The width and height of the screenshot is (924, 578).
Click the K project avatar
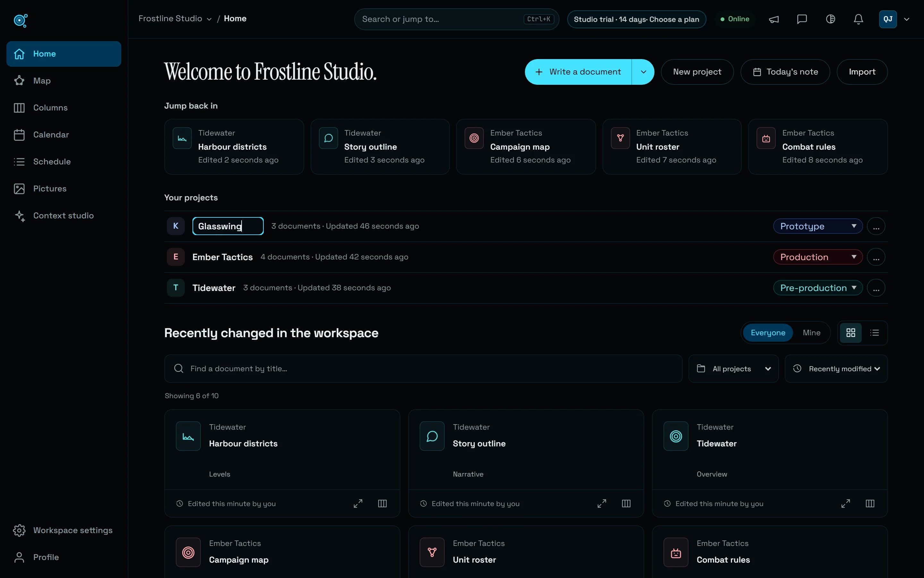coord(175,226)
